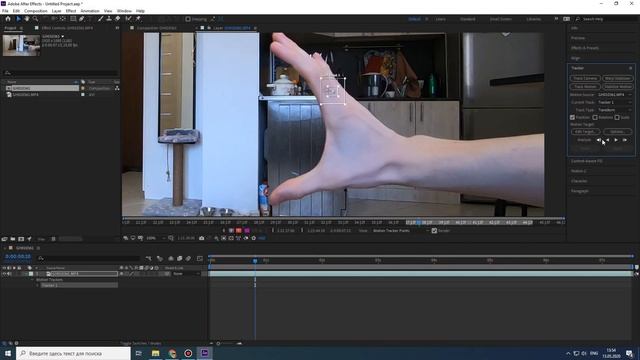
Task: Collapse the Motion Trackers group
Action: pyautogui.click(x=33, y=280)
